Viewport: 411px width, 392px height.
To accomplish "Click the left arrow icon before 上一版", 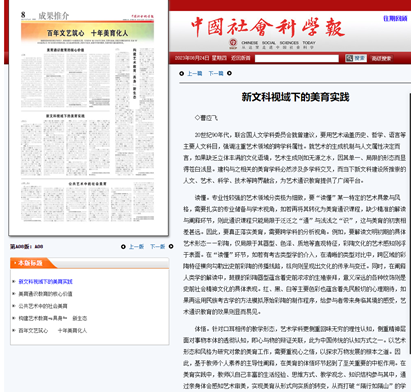I will pyautogui.click(x=123, y=247).
